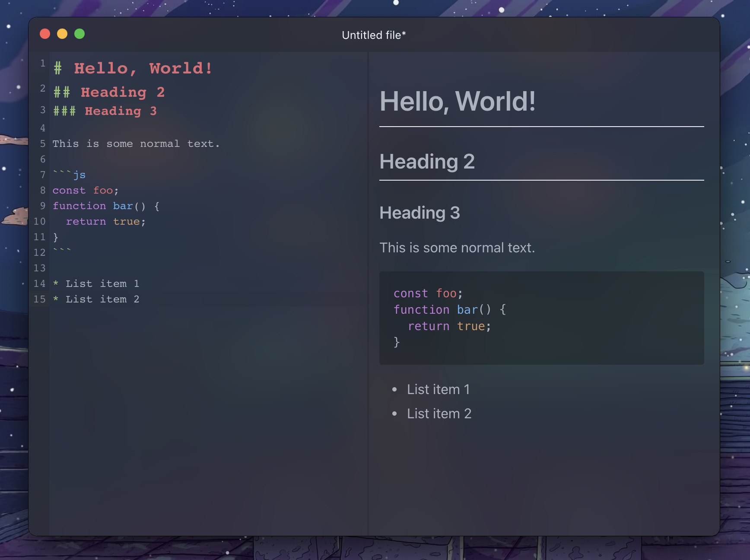
Task: Click preview paragraph 'This is some normal text.'
Action: click(x=457, y=248)
